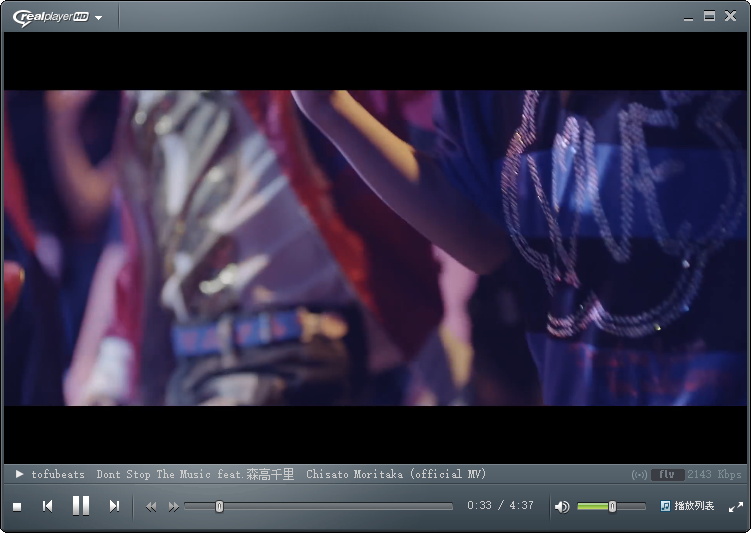
Task: Click the seek bar track midpoint
Action: pyautogui.click(x=319, y=506)
